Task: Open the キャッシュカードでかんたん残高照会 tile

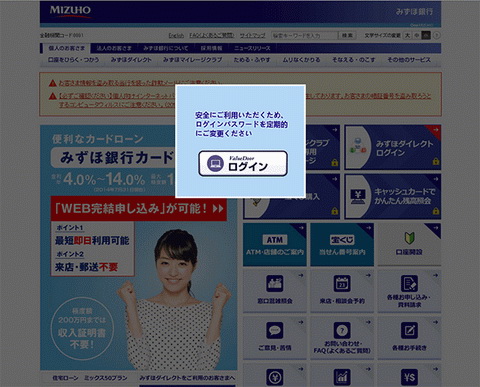Action: point(393,196)
